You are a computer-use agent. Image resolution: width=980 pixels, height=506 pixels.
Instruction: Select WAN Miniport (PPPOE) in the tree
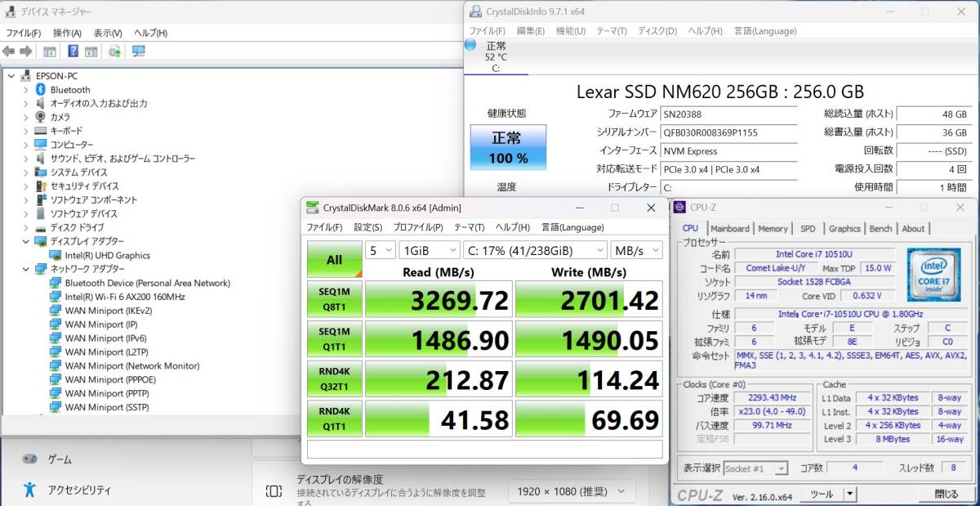point(110,379)
